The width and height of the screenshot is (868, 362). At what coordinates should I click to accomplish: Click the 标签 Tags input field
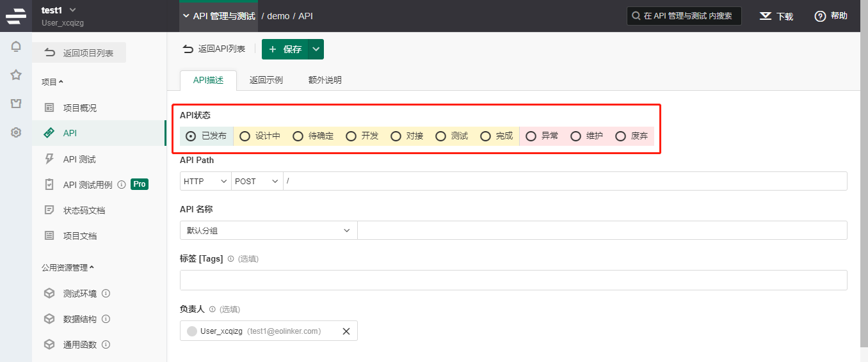[513, 280]
